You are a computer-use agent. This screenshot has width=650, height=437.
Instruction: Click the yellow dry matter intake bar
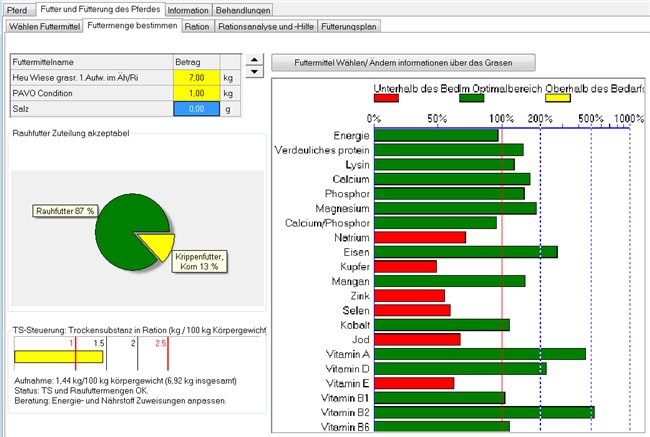58,357
